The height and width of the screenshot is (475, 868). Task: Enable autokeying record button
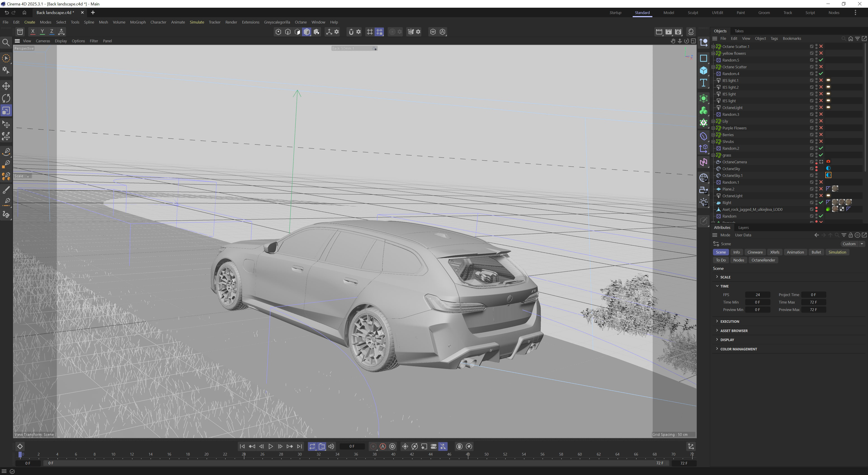(383, 446)
